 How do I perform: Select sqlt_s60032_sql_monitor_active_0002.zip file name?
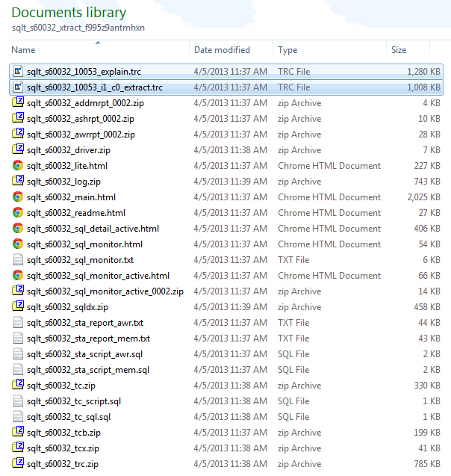[105, 291]
